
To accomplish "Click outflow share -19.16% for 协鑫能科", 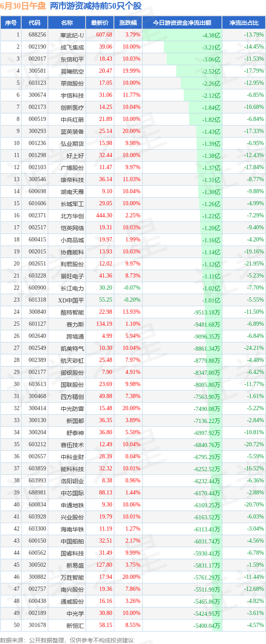I will (254, 252).
